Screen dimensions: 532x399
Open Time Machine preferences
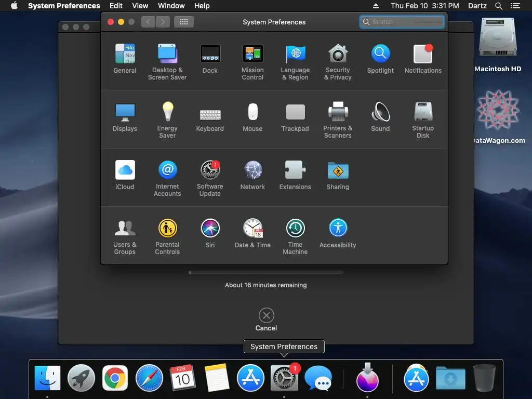click(x=295, y=237)
